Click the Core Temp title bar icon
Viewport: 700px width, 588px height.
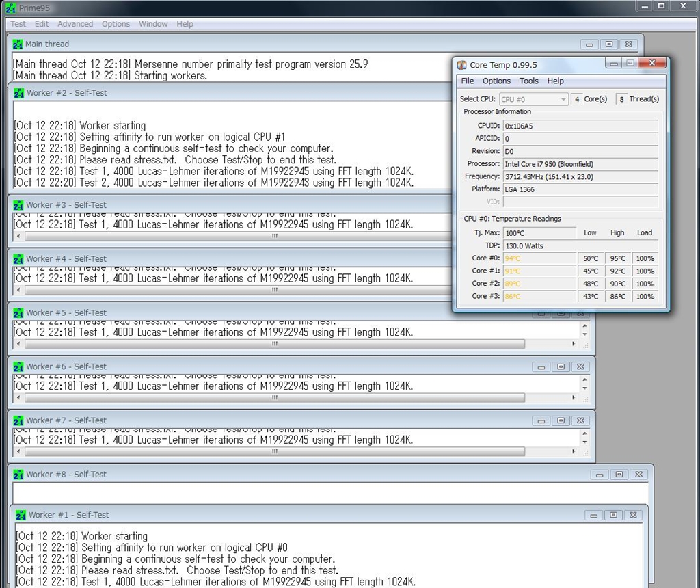(x=461, y=65)
